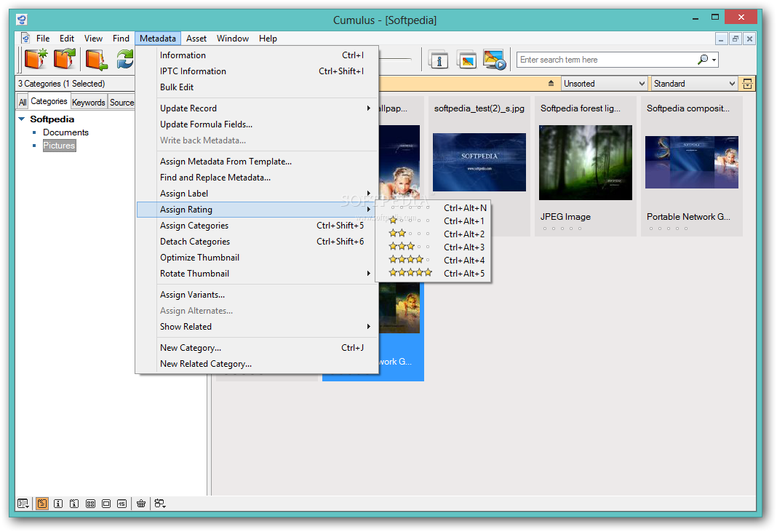
Task: Assign four-star rating option
Action: tap(433, 260)
